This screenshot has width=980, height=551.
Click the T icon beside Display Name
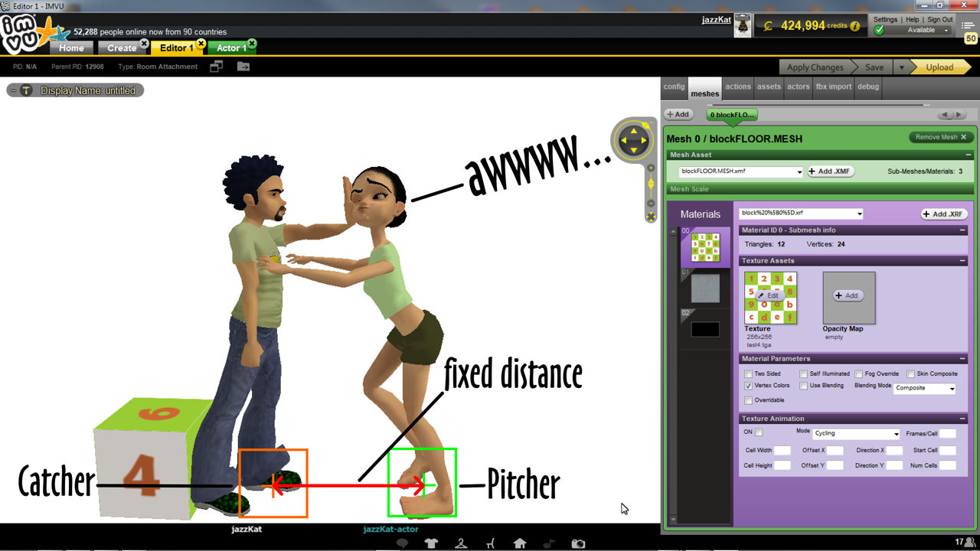point(27,90)
